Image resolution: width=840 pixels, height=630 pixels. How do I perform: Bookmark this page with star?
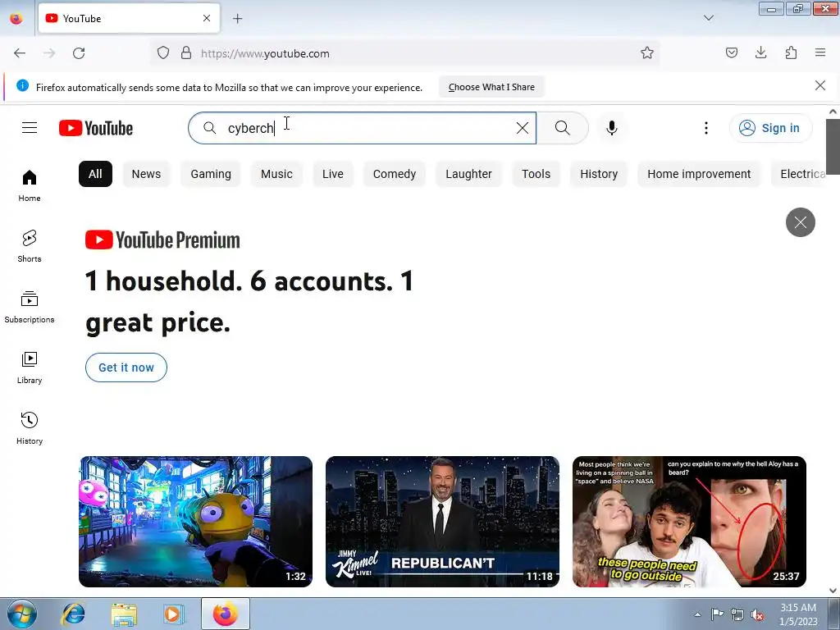click(x=647, y=53)
